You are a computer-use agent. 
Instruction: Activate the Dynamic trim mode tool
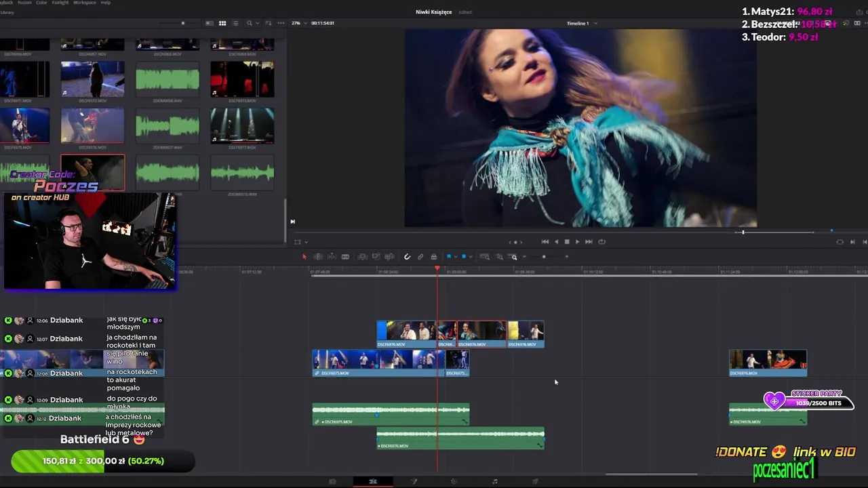[332, 257]
